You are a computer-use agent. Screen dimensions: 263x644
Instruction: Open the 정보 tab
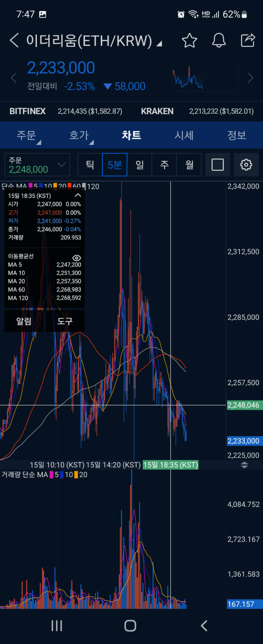(237, 135)
